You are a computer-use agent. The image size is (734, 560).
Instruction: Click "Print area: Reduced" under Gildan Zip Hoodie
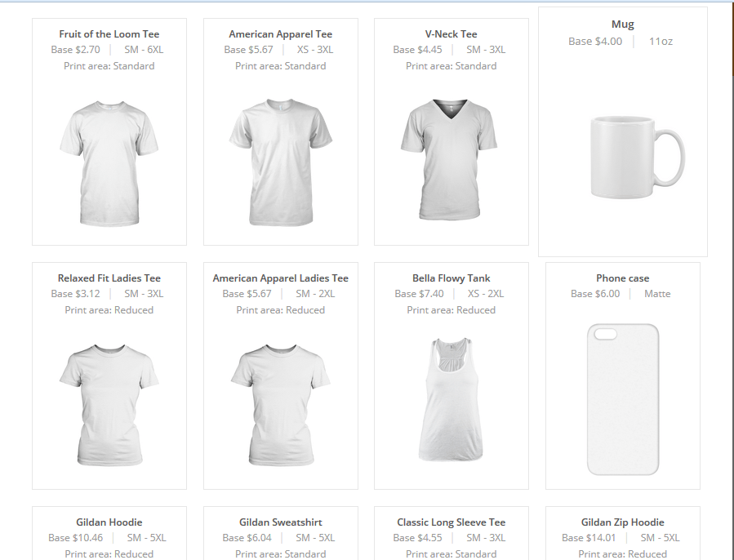(x=623, y=554)
